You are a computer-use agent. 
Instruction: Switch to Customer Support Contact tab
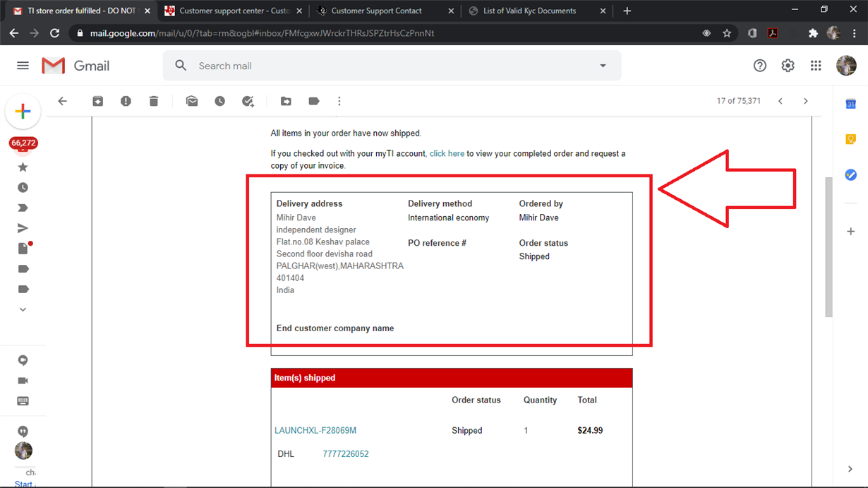coord(385,11)
